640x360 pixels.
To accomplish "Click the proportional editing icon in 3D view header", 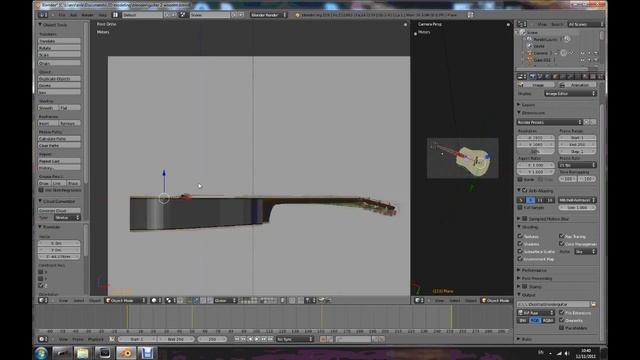I will pos(292,300).
